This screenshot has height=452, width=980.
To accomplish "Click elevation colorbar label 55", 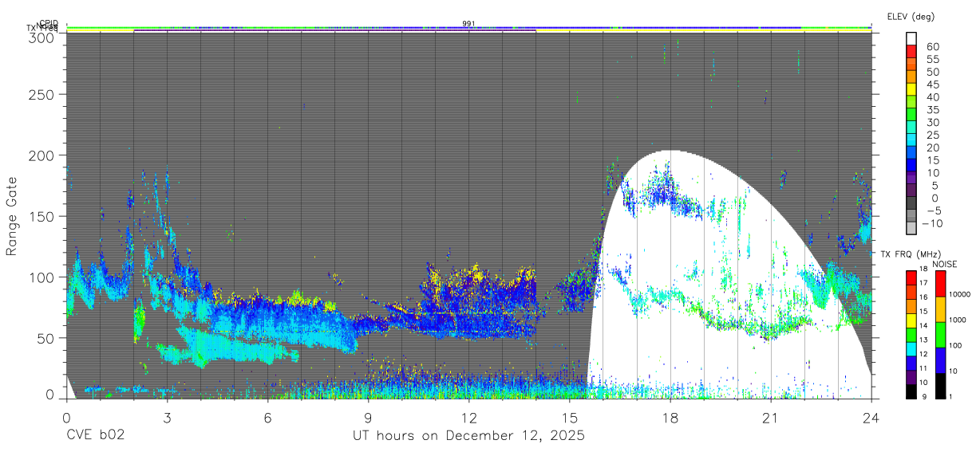I will point(932,60).
